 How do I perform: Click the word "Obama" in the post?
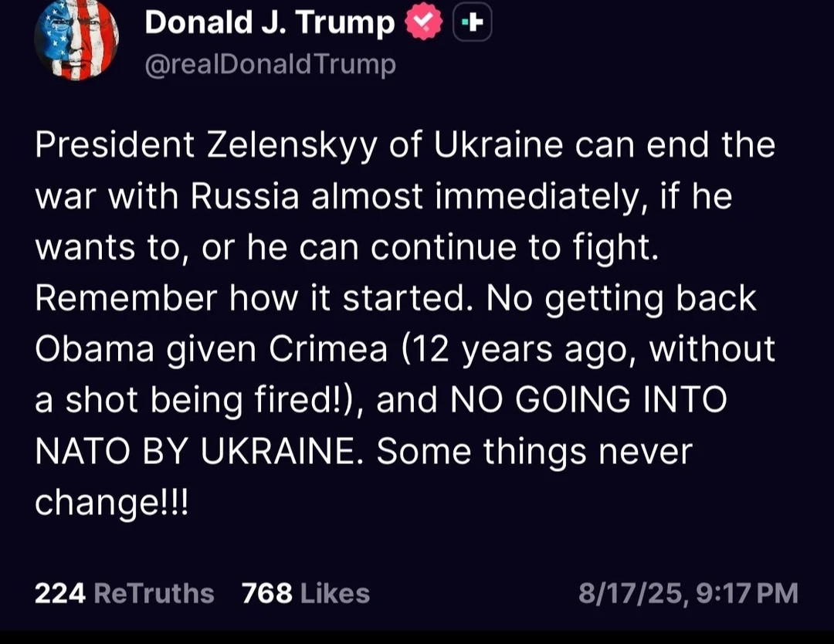[95, 349]
